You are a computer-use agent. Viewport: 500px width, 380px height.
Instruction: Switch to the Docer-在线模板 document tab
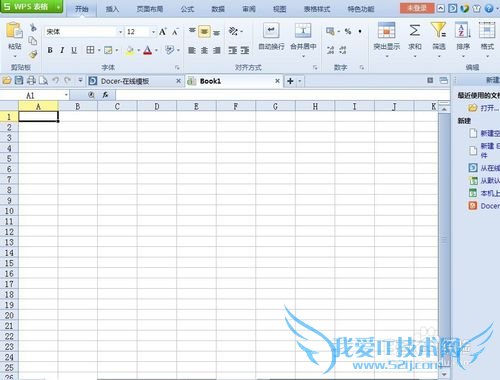[125, 81]
